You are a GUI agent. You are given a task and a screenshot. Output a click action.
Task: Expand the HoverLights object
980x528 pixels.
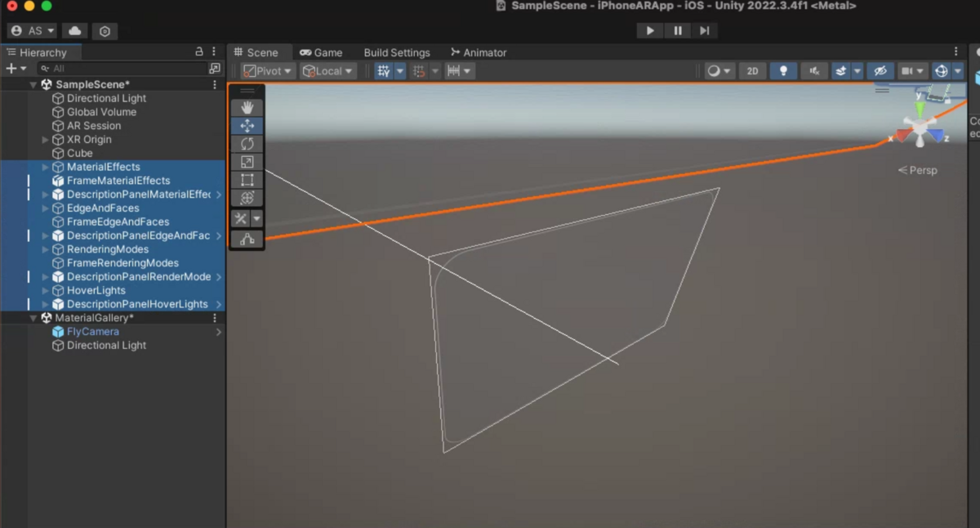tap(46, 290)
